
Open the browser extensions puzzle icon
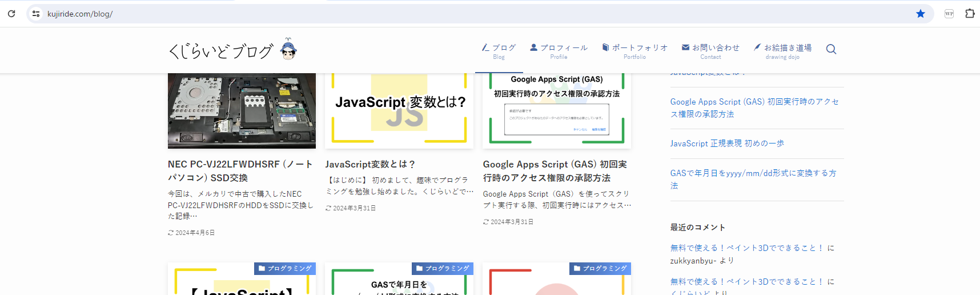tap(970, 14)
